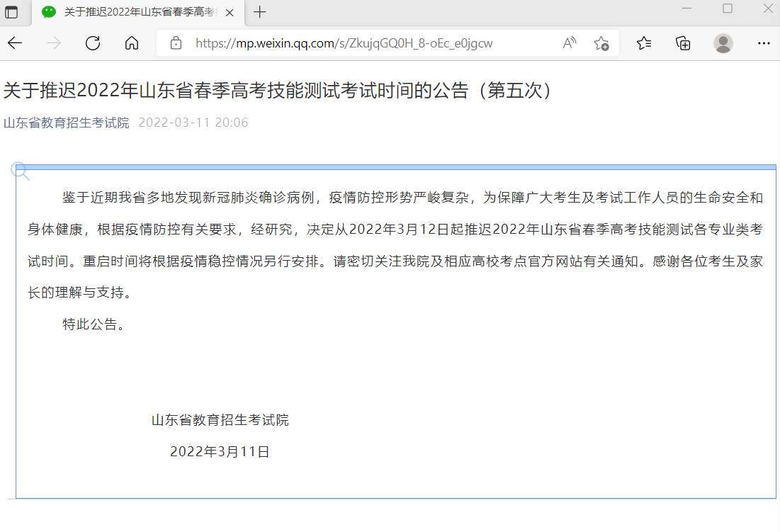
Task: Go forward using the arrow button
Action: click(54, 43)
